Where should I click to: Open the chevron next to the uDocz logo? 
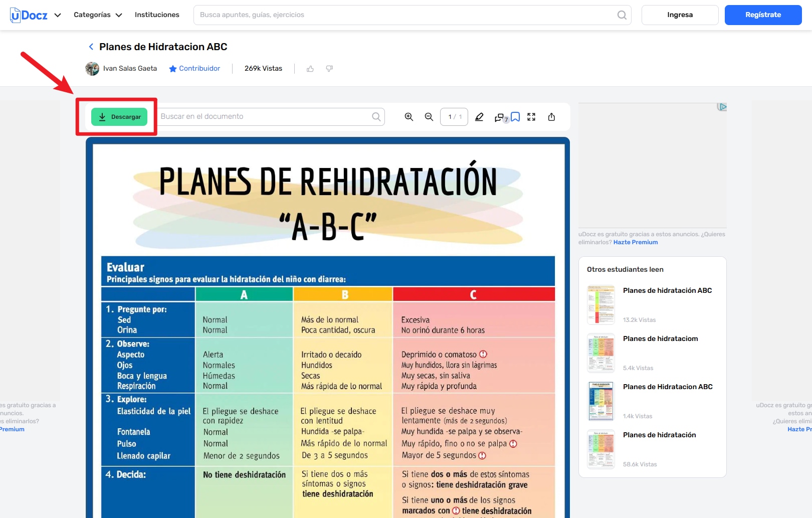tap(58, 15)
